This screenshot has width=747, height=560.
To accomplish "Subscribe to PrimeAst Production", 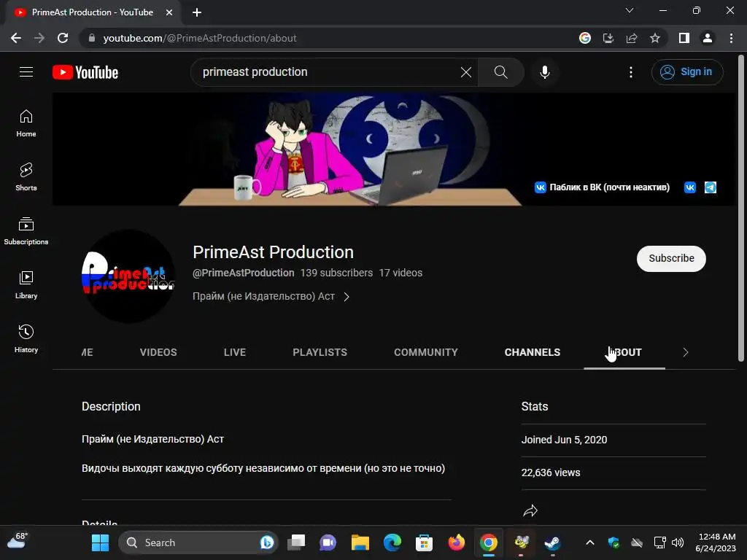I will tap(671, 259).
